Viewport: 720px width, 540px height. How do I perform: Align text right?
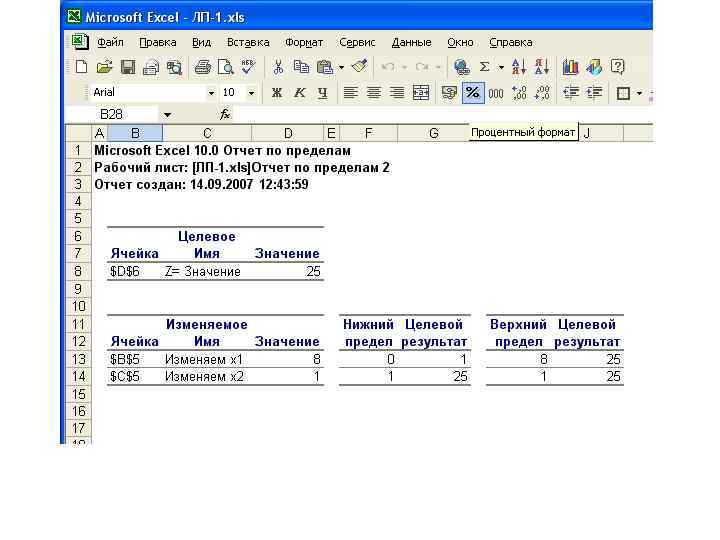(x=397, y=93)
